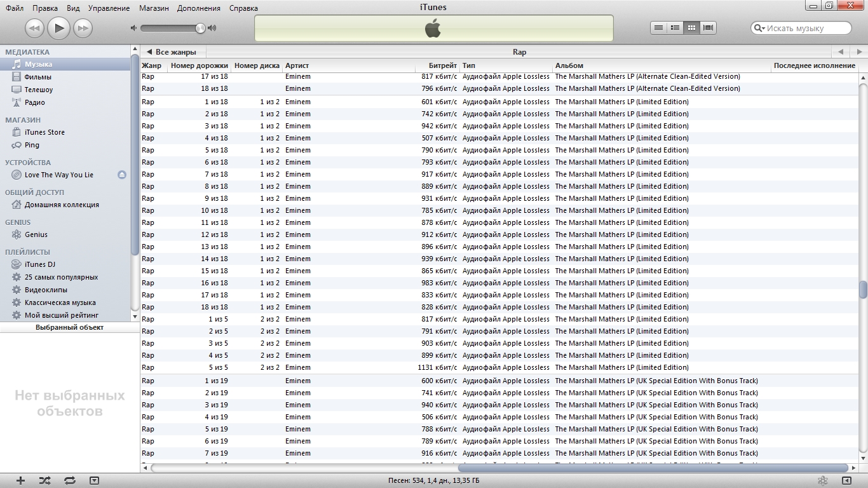This screenshot has width=868, height=488.
Task: Click the volume slider knob
Action: 201,28
